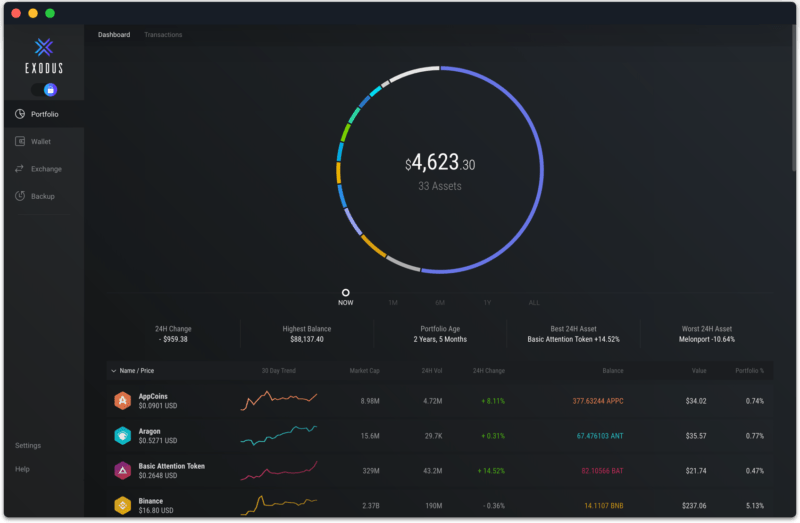
Task: Select the 1Y time range
Action: [487, 303]
